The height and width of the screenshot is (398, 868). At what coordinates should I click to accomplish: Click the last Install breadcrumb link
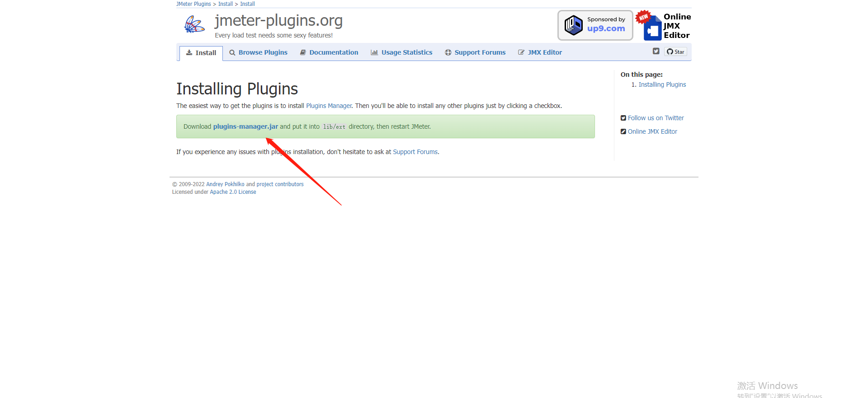[247, 4]
